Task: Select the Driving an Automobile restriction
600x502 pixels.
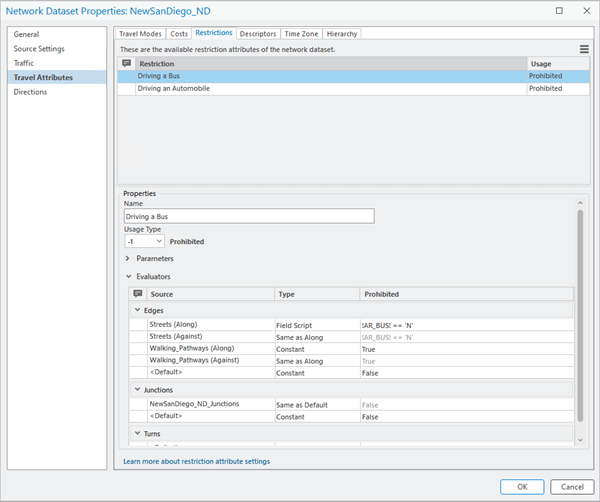Action: (174, 88)
